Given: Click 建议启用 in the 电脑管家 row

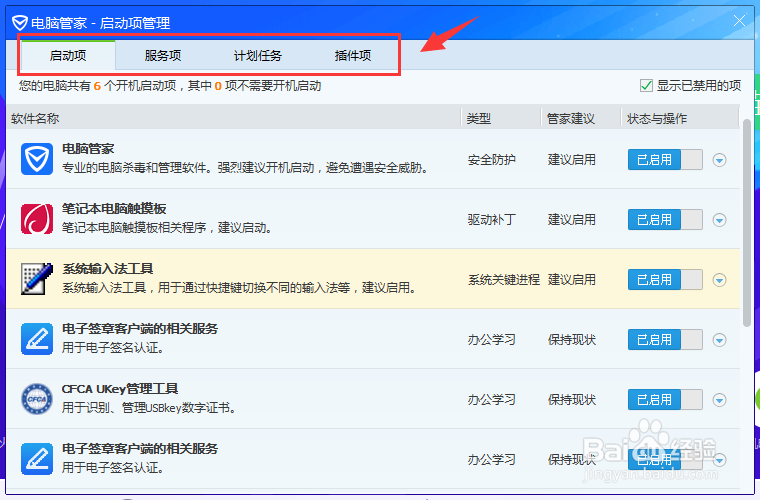Looking at the screenshot, I should tap(572, 160).
